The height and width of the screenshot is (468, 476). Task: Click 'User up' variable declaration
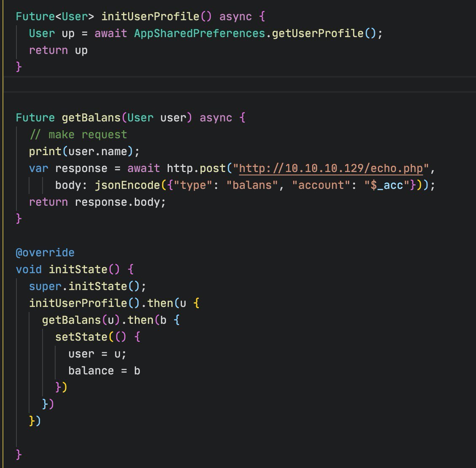point(52,33)
